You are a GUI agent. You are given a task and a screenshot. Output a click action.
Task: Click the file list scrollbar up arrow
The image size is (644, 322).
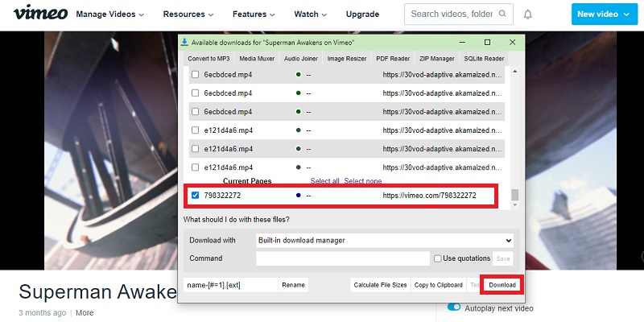(x=514, y=72)
